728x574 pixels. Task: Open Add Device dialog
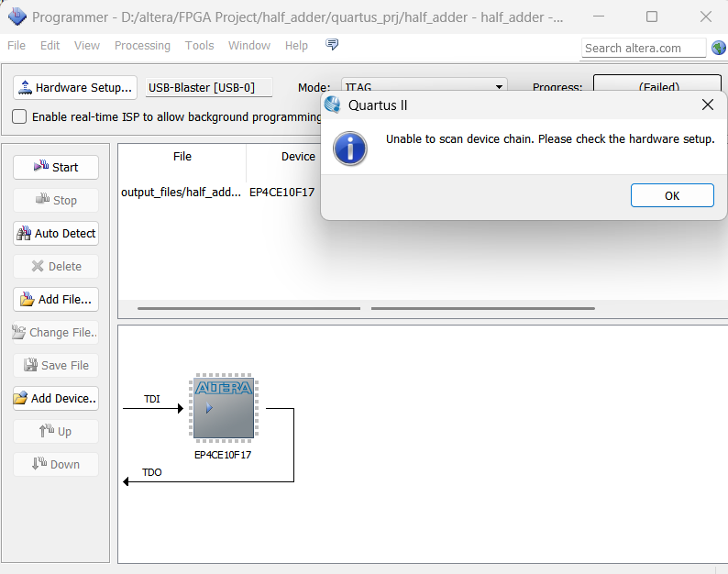click(56, 398)
